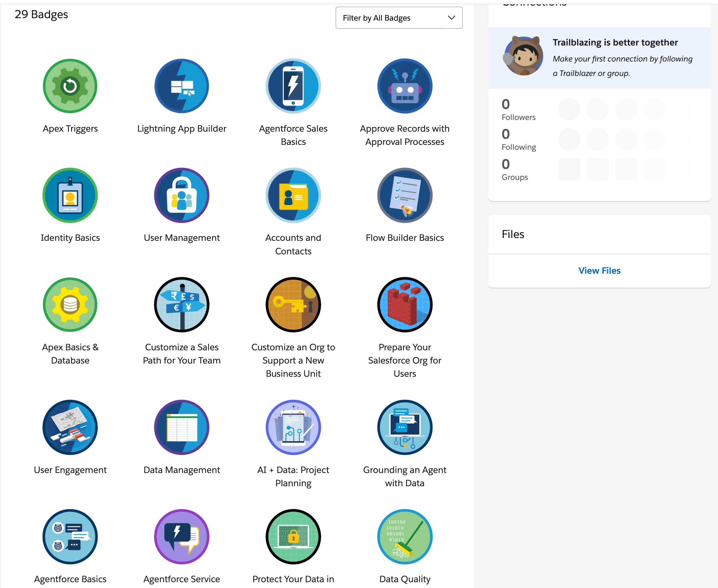Viewport: 718px width, 588px height.
Task: Click the Agentforce Sales Basics phone badge icon
Action: [x=293, y=86]
